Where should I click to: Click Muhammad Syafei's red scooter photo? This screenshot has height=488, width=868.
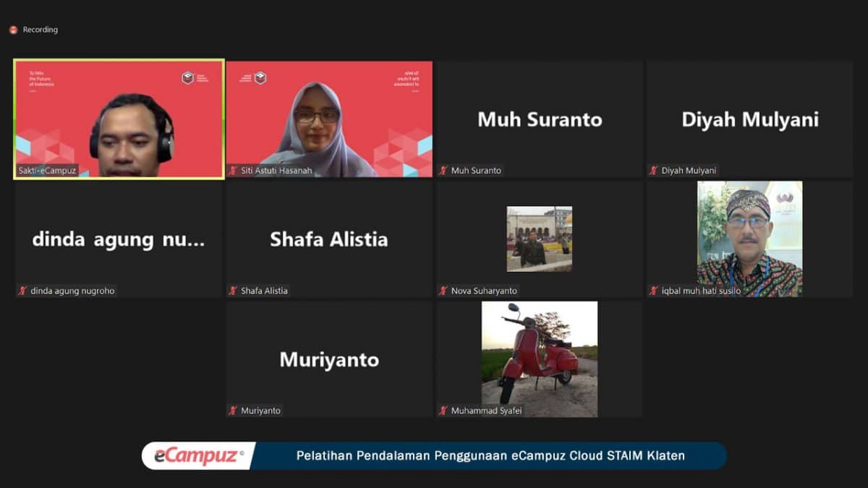click(x=540, y=359)
